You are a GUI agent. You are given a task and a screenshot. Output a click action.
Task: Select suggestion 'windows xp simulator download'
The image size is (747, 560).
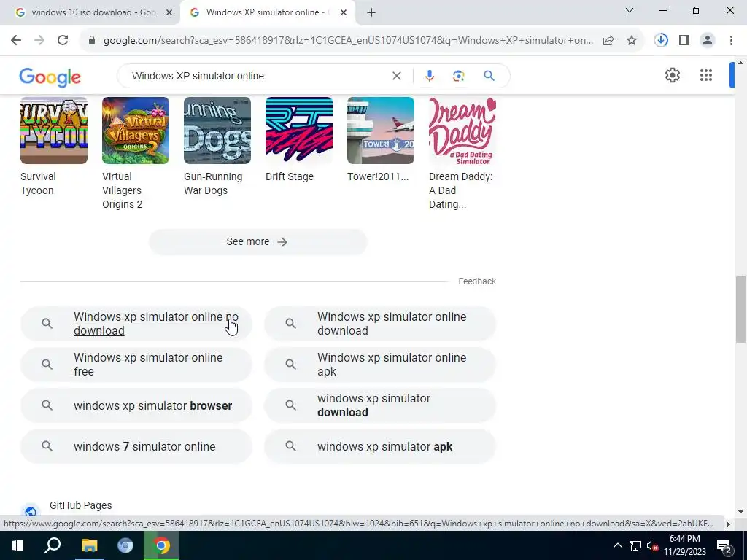(379, 405)
